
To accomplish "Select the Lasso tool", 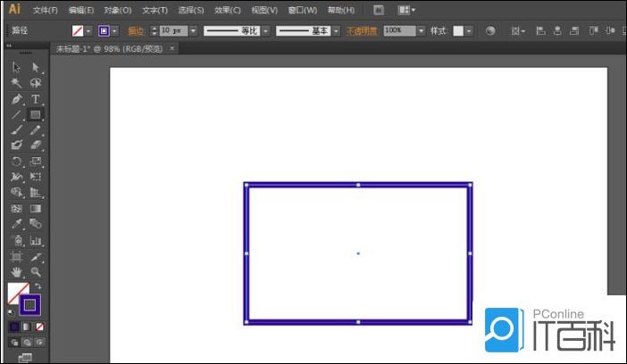I will click(36, 83).
